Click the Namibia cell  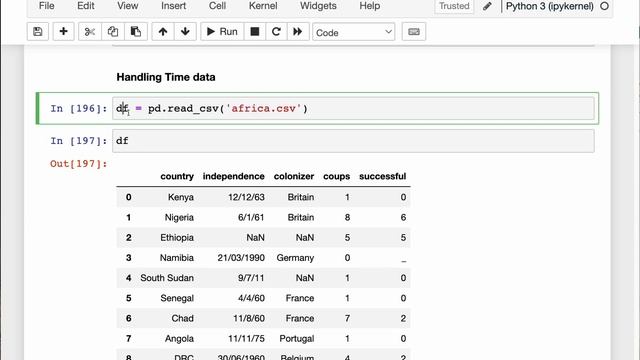tap(177, 258)
